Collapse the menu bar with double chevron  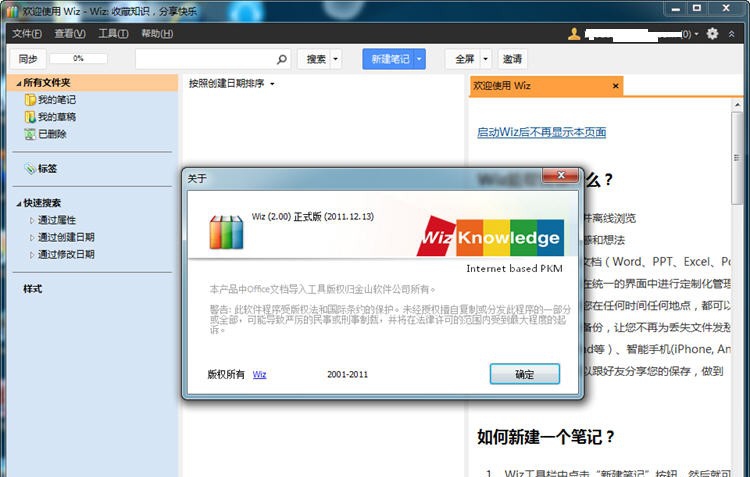[x=731, y=34]
